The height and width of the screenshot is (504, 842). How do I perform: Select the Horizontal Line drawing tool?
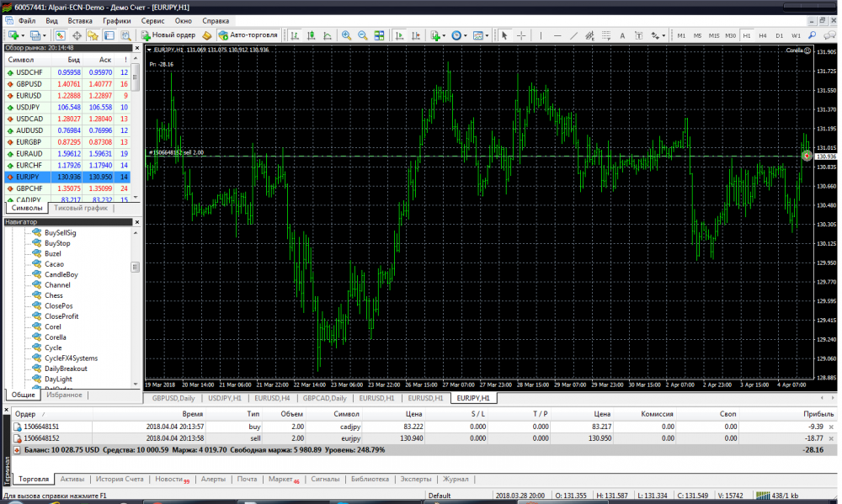coord(557,35)
